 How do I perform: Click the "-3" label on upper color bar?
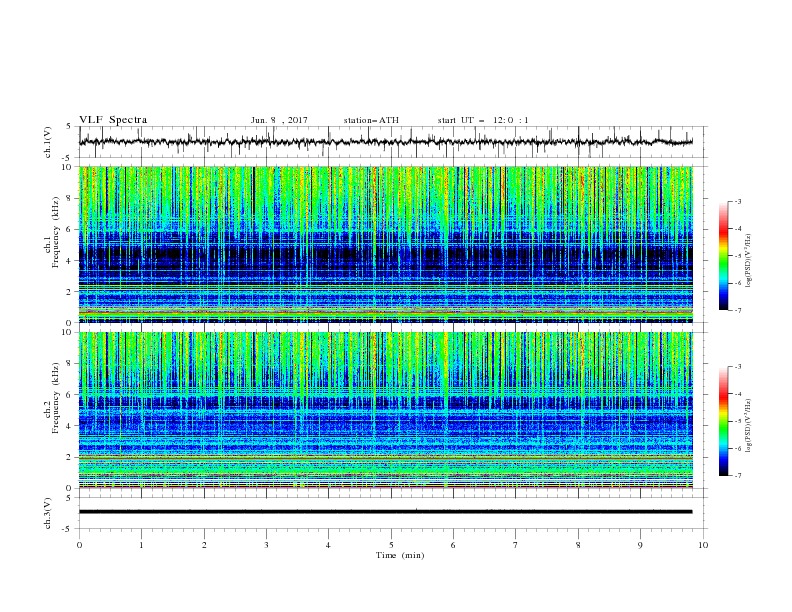(737, 201)
